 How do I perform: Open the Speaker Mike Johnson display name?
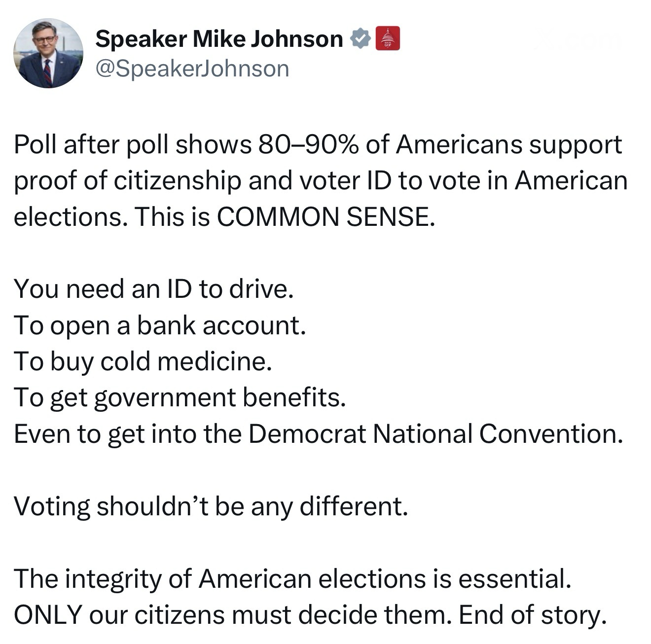click(219, 39)
